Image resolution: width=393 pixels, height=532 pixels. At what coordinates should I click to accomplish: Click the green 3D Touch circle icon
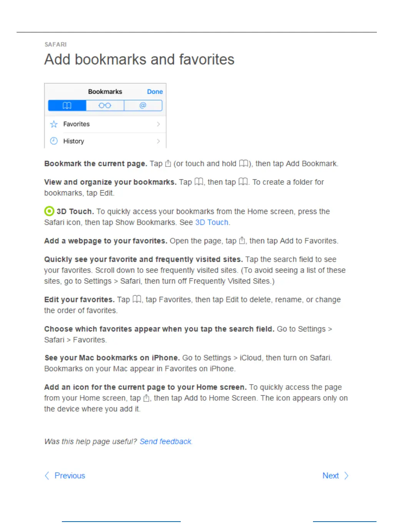[49, 211]
